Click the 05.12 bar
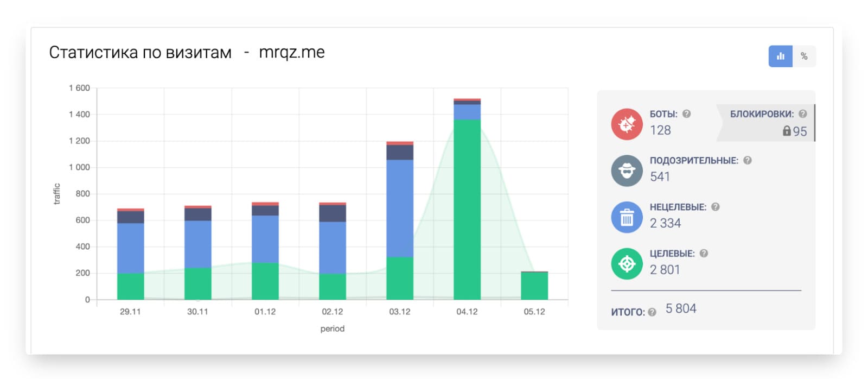 534,286
